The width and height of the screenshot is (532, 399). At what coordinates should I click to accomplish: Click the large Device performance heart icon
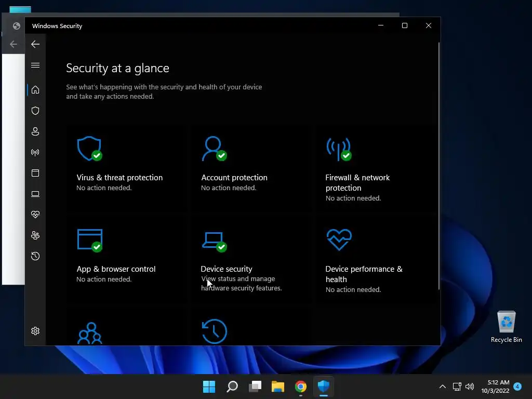coord(339,240)
